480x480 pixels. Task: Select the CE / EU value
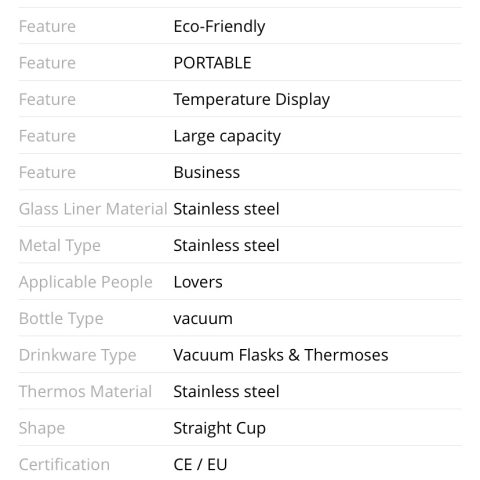click(x=200, y=464)
